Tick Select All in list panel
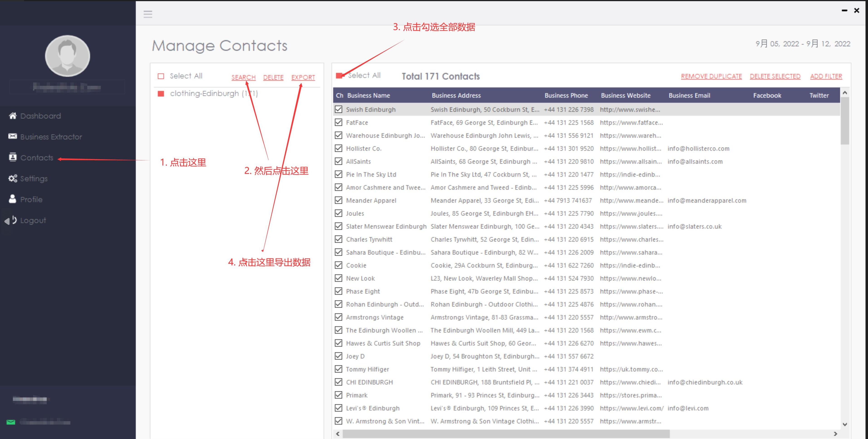The width and height of the screenshot is (868, 439). [x=161, y=76]
